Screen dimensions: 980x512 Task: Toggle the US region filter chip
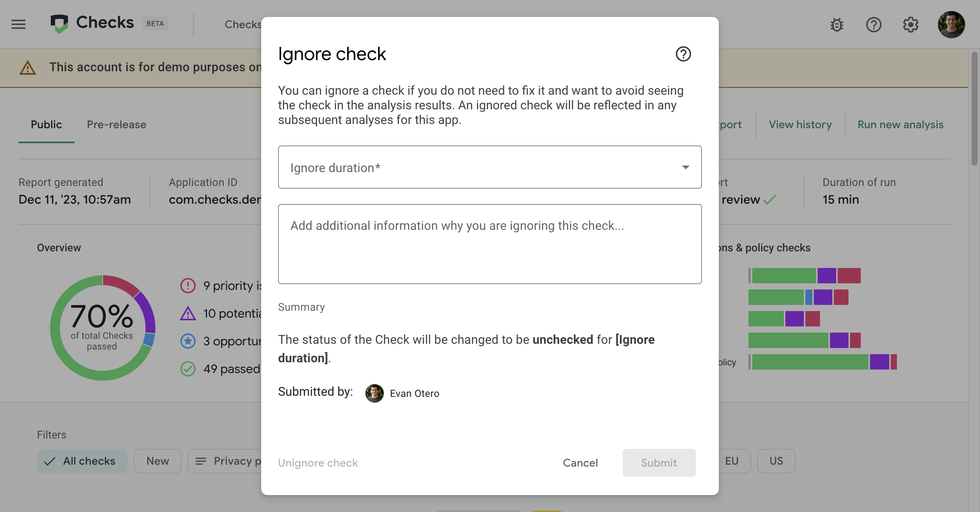click(776, 461)
